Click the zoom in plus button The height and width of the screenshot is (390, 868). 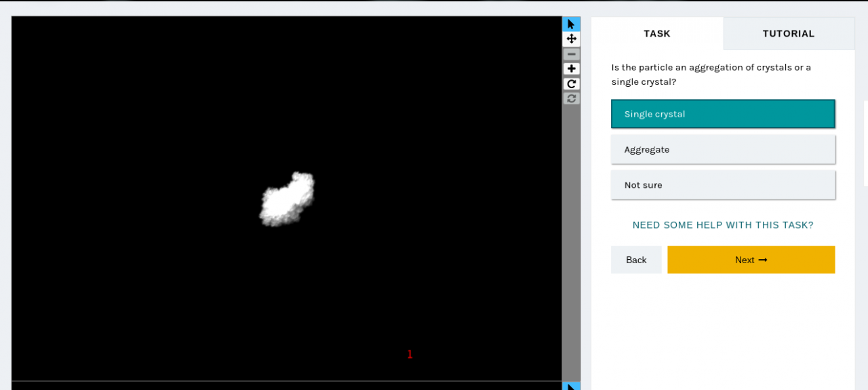pyautogui.click(x=571, y=69)
